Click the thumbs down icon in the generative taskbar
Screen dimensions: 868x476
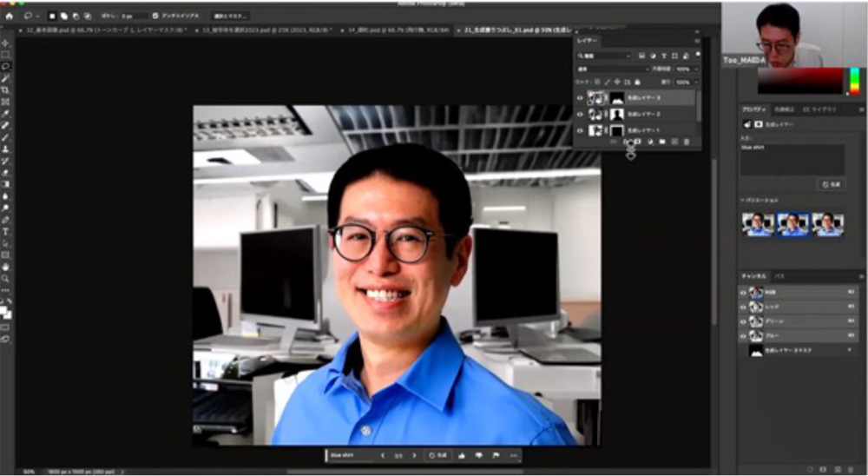click(479, 455)
